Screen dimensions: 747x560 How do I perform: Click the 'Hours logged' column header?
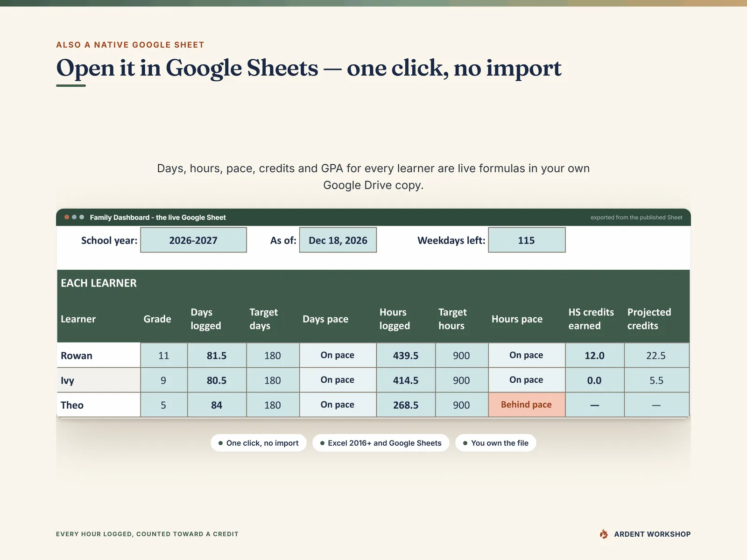(395, 319)
